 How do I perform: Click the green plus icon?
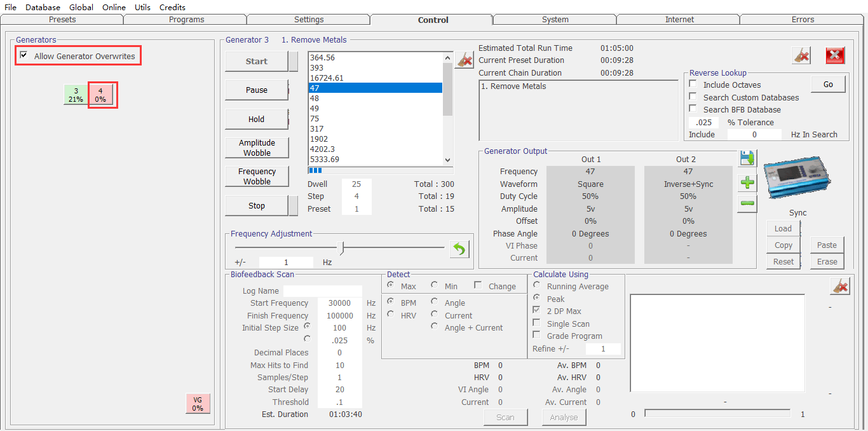click(747, 183)
